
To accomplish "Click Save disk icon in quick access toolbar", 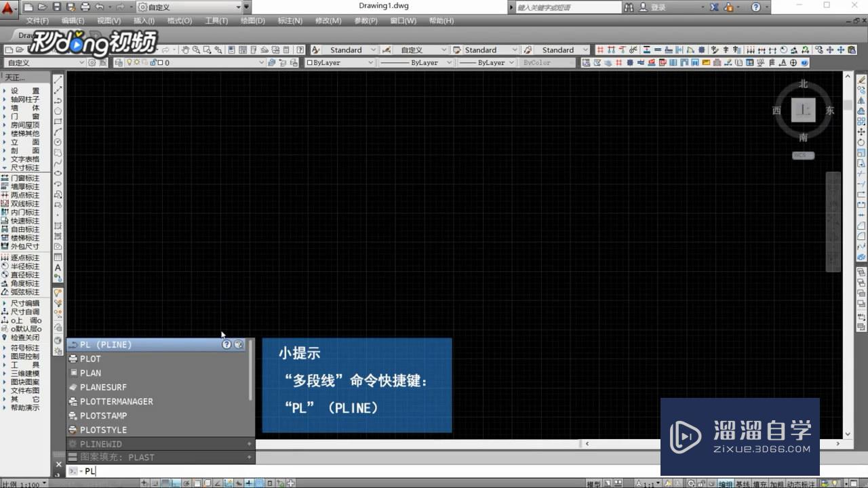I will tap(57, 7).
